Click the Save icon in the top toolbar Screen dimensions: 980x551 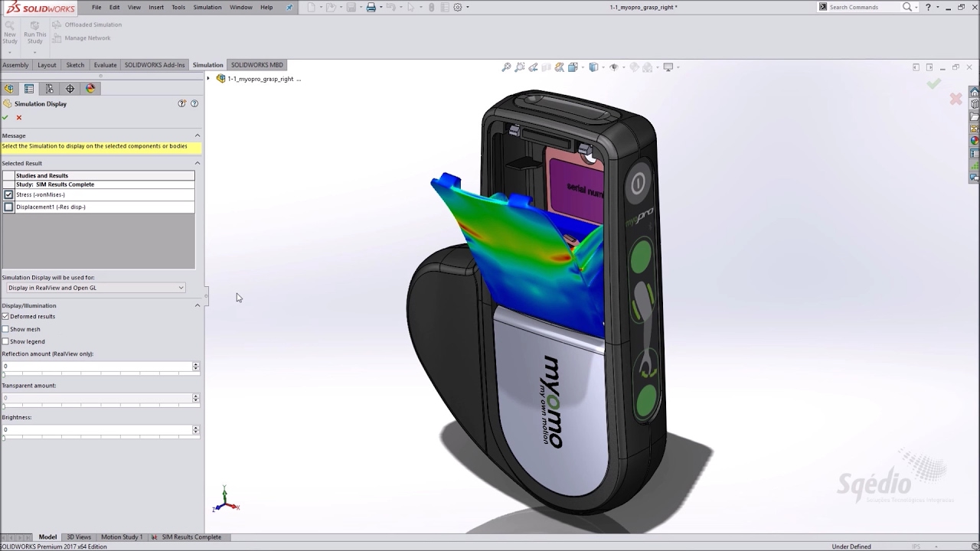tap(351, 7)
